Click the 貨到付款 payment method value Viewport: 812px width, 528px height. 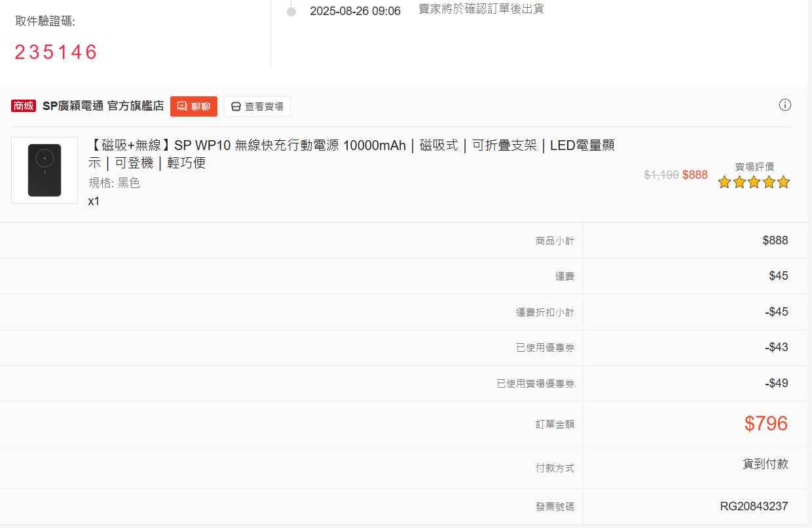(765, 464)
